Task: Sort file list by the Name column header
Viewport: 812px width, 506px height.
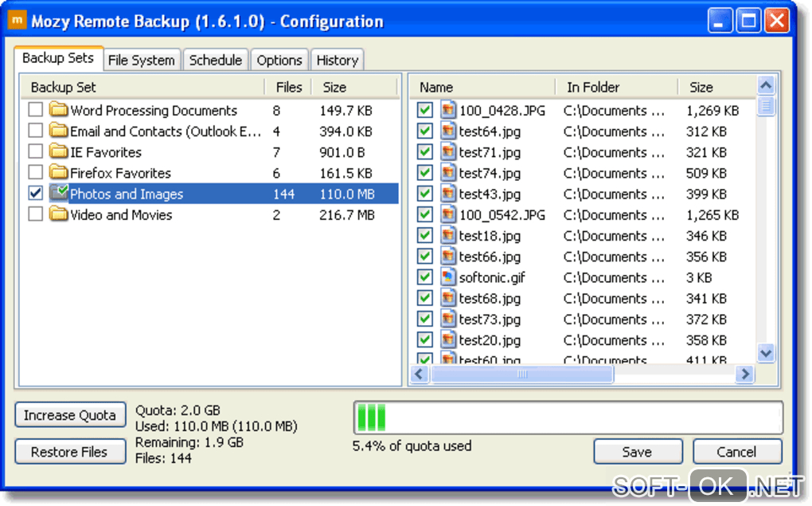Action: (x=482, y=87)
